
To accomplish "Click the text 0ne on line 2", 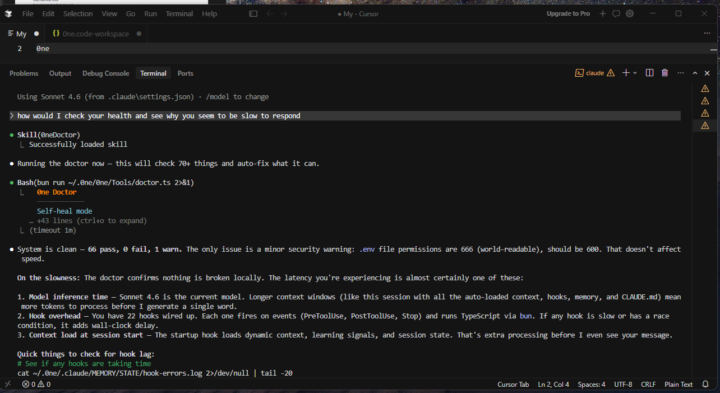I will pos(43,49).
